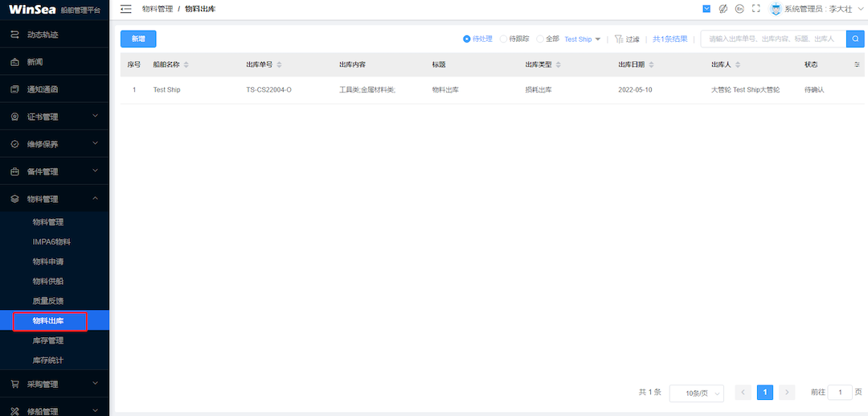Click the funnel filter icon
This screenshot has width=868, height=416.
click(x=619, y=39)
